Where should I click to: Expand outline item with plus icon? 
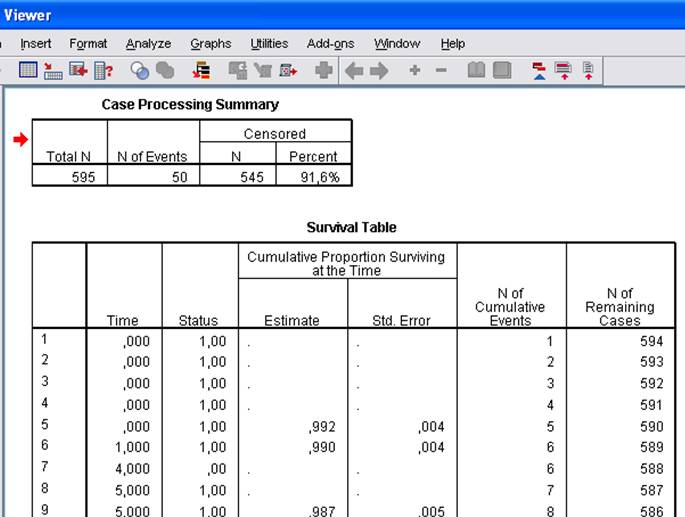[414, 71]
